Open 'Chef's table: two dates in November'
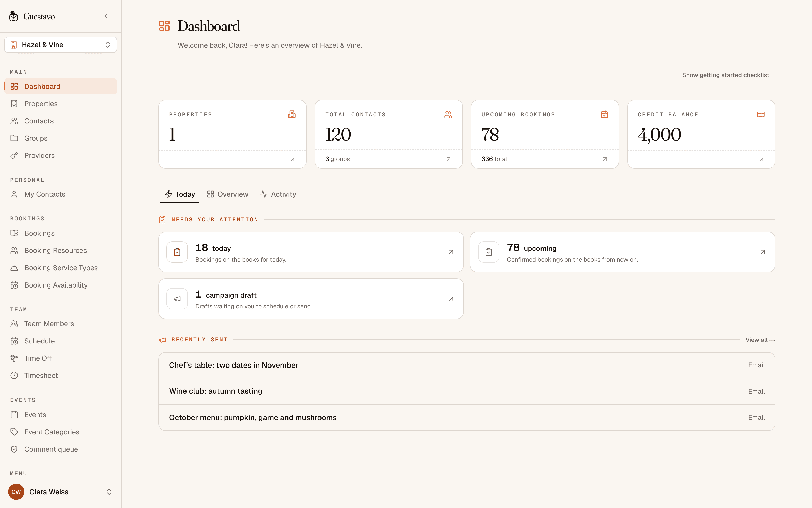812x508 pixels. click(467, 365)
